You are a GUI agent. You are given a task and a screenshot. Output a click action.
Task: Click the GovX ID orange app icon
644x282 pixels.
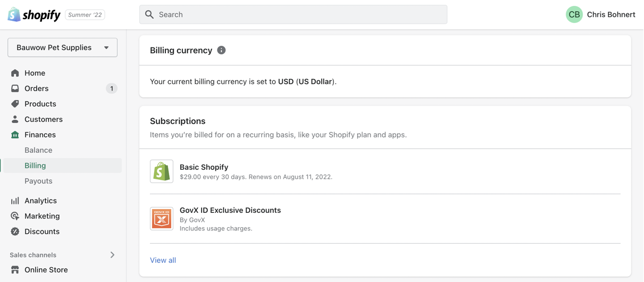tap(162, 219)
